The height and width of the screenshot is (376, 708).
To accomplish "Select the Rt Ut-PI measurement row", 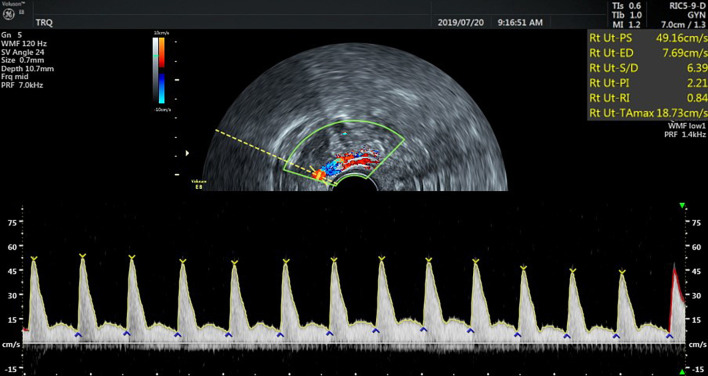I will [647, 83].
